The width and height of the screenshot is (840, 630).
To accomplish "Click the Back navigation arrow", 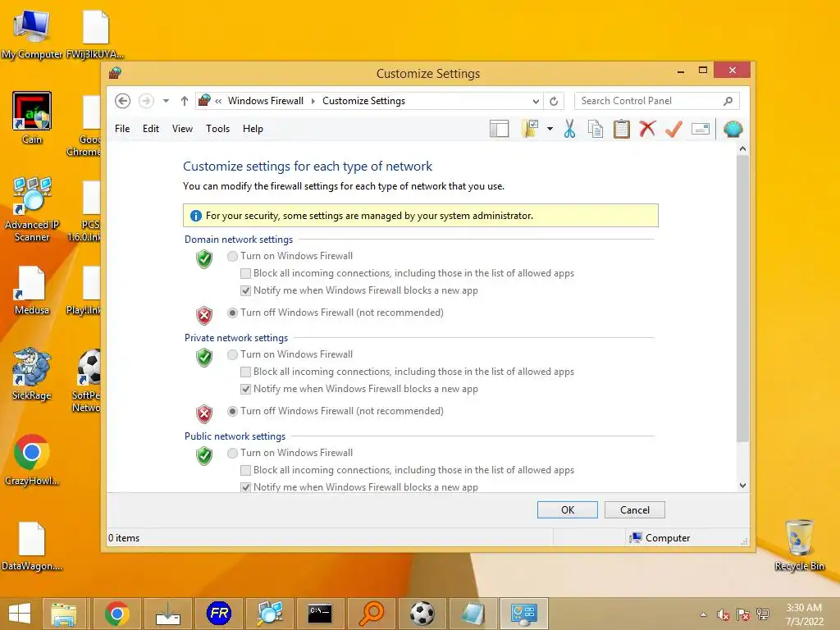I will point(123,101).
